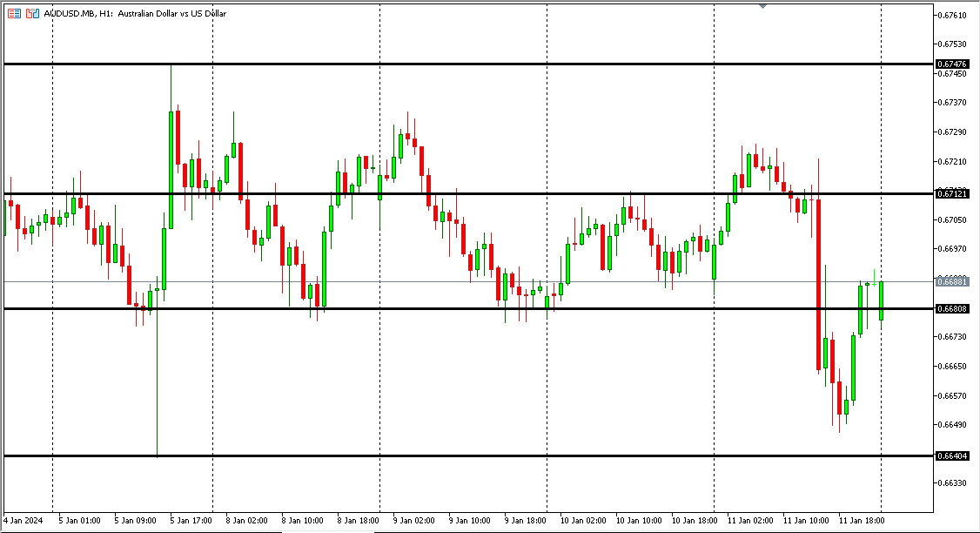980x533 pixels.
Task: Click the 0.67530 price scale value
Action: [x=952, y=44]
